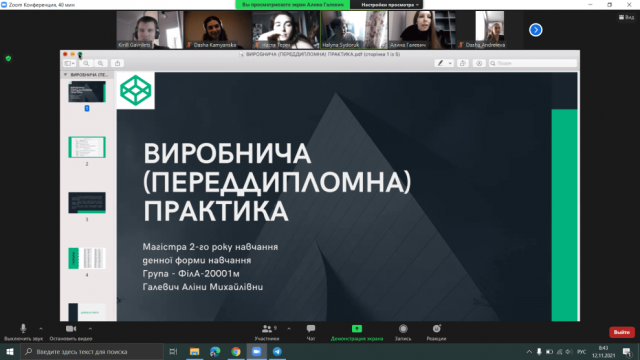Start recording with the Record icon
Viewport: 640px width, 360px height.
[403, 332]
